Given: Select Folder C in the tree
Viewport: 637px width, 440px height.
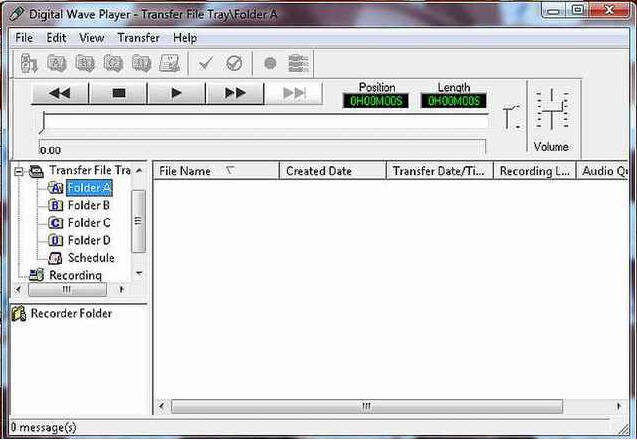Looking at the screenshot, I should [x=89, y=223].
